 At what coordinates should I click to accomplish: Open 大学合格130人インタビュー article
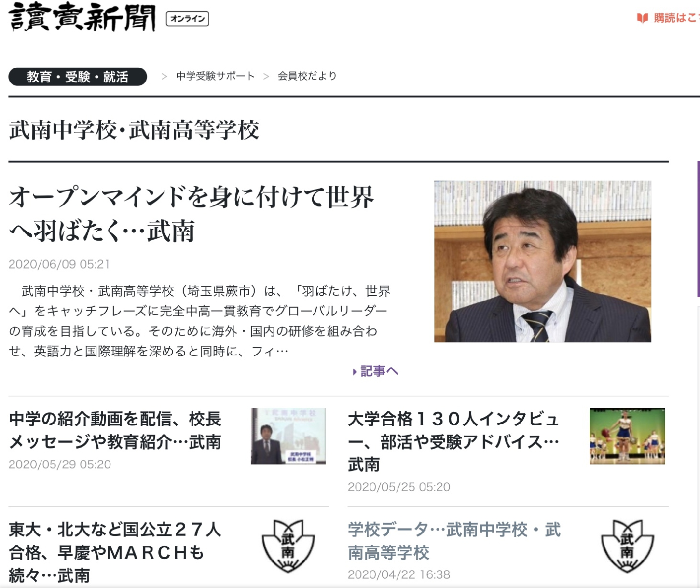[x=454, y=442]
